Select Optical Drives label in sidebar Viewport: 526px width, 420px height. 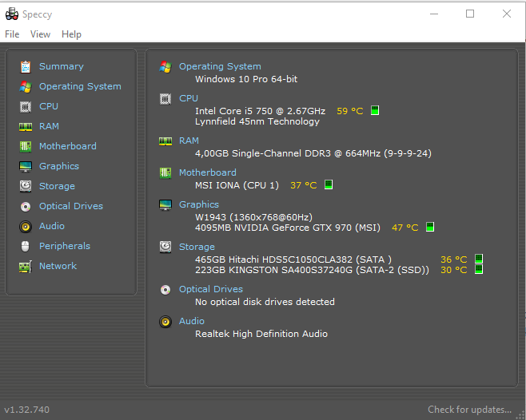click(x=71, y=206)
